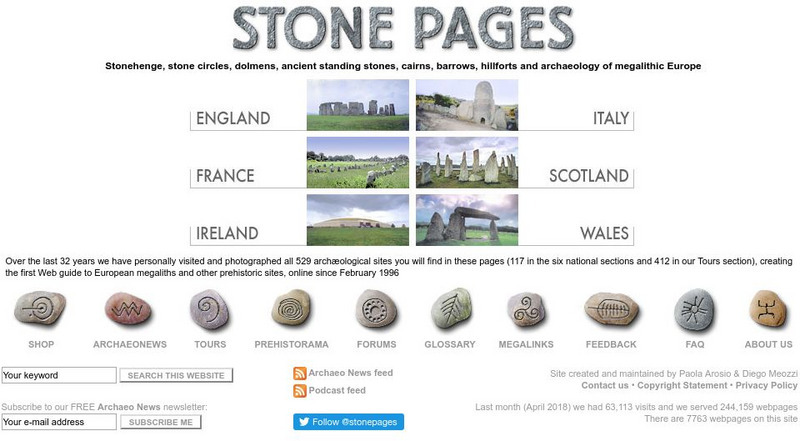800x441 pixels.
Task: Go to the ENGLAND section label
Action: 233,118
